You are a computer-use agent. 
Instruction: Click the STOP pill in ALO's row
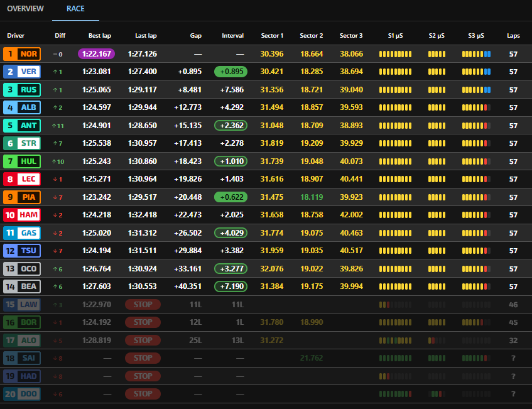[143, 341]
